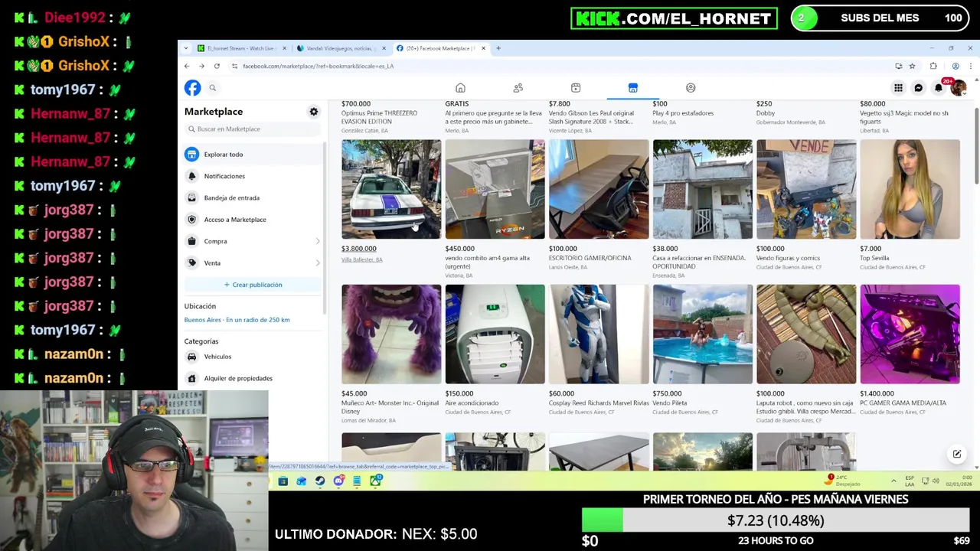Open the PC Gamer Gama Media/Alta listing

click(x=910, y=334)
